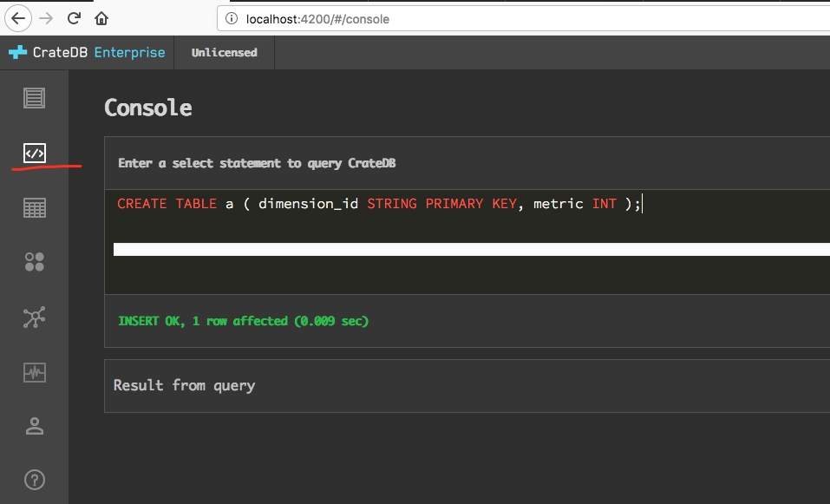The image size is (830, 504).
Task: Click the Result from query panel header
Action: (x=184, y=385)
